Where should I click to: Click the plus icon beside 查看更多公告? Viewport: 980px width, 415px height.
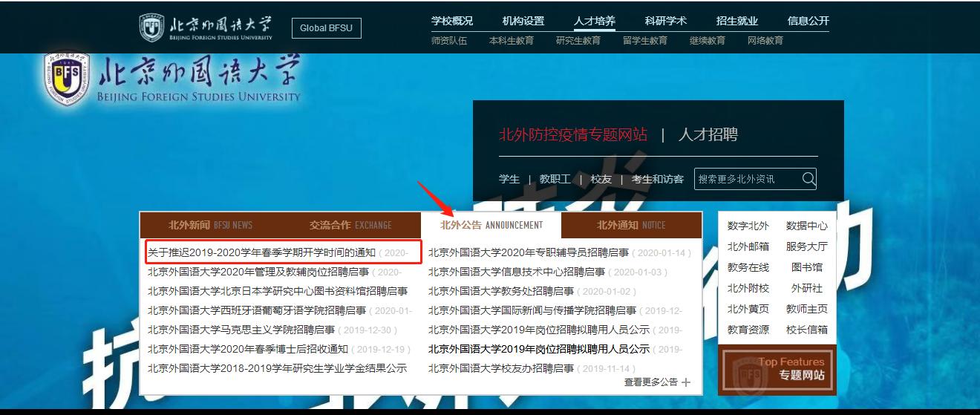[686, 382]
